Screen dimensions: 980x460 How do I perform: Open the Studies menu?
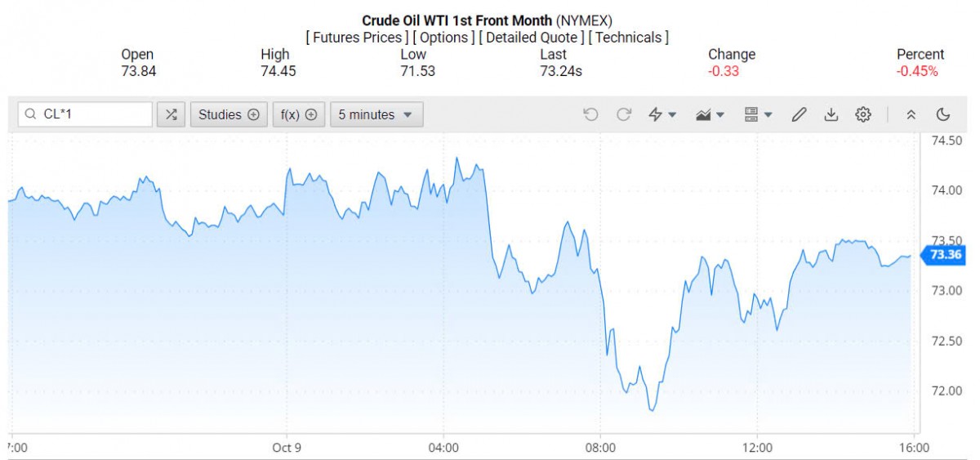(229, 114)
